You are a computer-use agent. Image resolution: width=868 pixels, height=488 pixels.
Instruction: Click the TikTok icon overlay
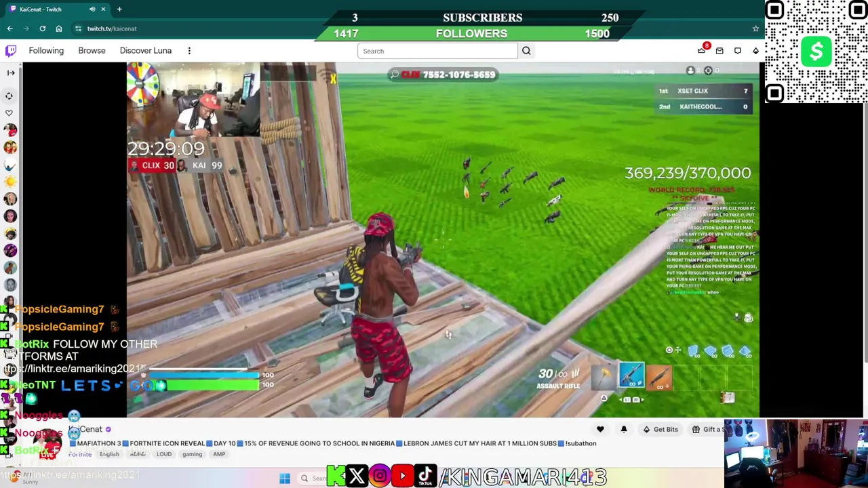tap(426, 476)
